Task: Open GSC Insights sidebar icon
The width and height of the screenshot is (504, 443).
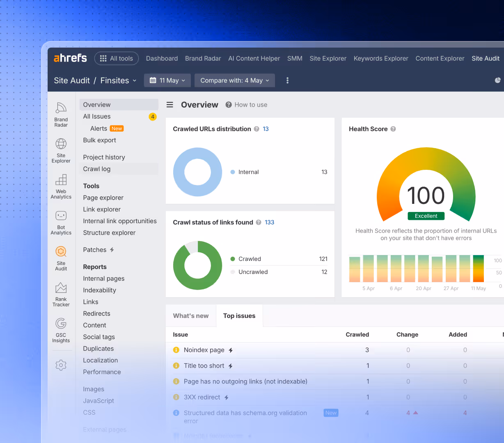Action: coord(61,330)
